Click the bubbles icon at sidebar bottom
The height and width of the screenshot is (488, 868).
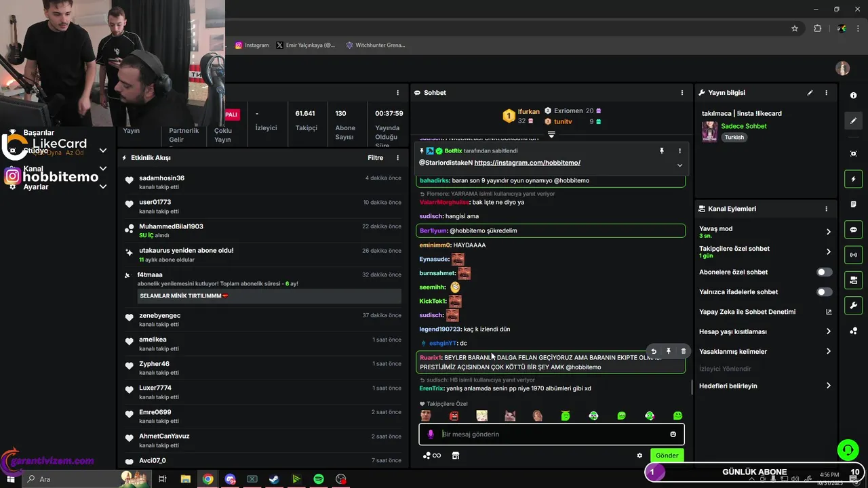(853, 331)
